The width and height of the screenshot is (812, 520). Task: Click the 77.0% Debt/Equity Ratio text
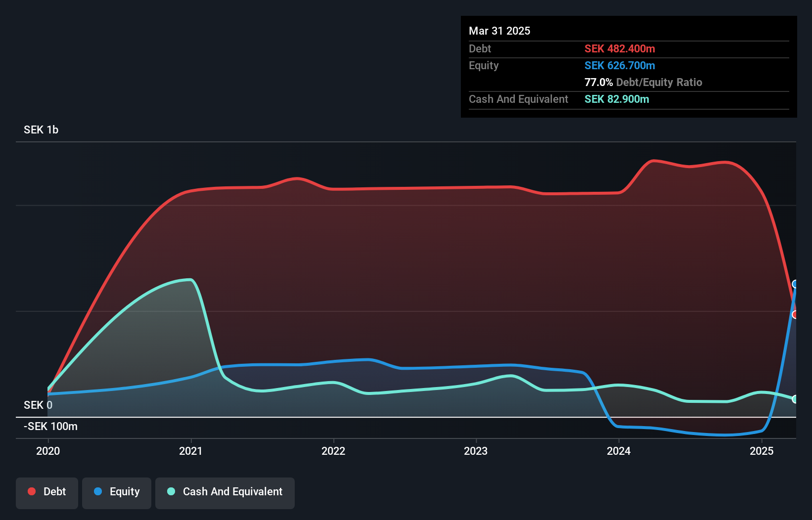tap(643, 83)
